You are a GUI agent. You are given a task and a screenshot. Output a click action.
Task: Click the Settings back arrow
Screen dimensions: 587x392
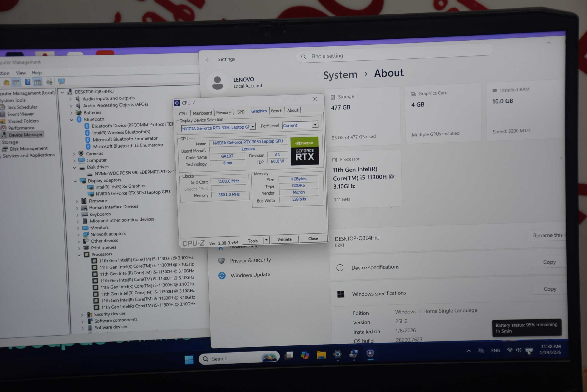[x=208, y=60]
